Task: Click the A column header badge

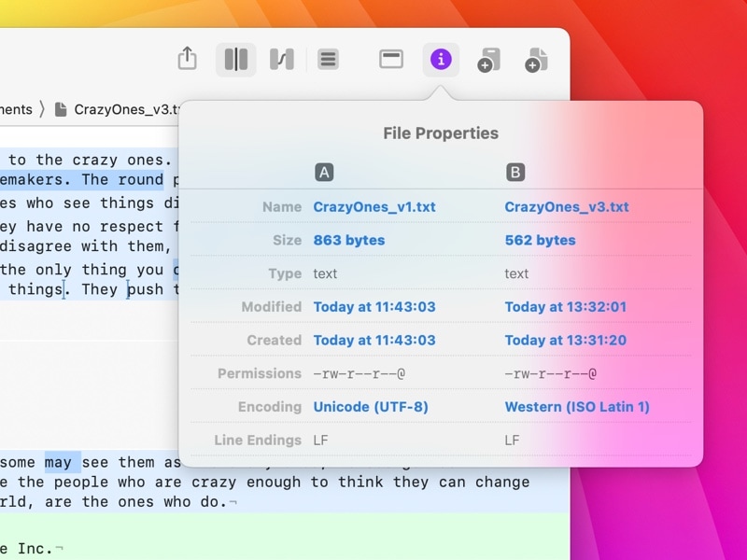Action: pos(324,173)
